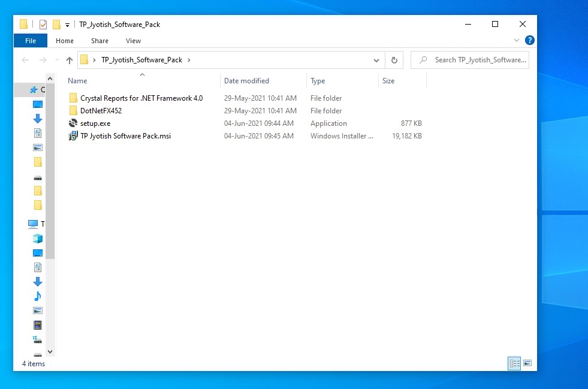Refresh the folder with the refresh icon
The image size is (588, 389).
tap(394, 60)
